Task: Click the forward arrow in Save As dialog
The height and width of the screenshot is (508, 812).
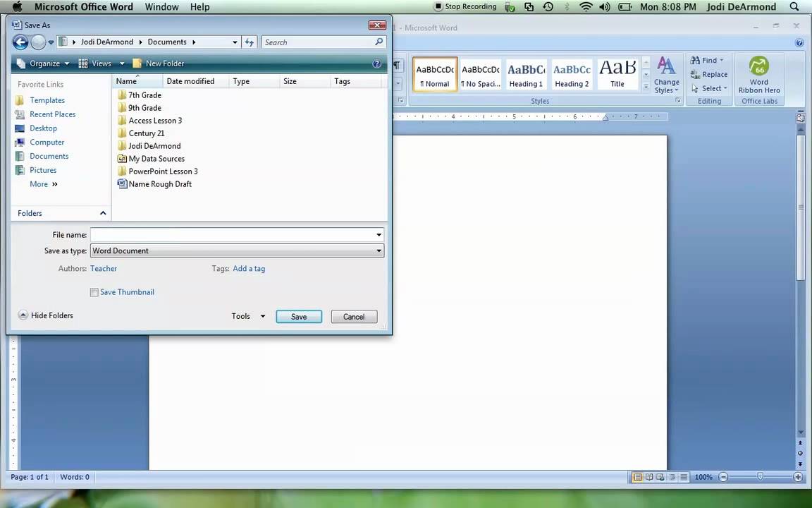Action: pyautogui.click(x=38, y=42)
